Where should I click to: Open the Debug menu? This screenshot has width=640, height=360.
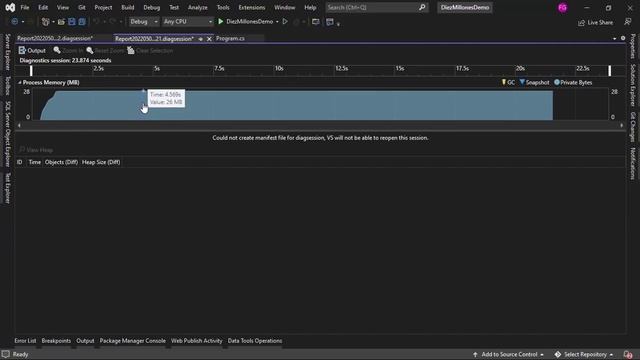pos(151,7)
